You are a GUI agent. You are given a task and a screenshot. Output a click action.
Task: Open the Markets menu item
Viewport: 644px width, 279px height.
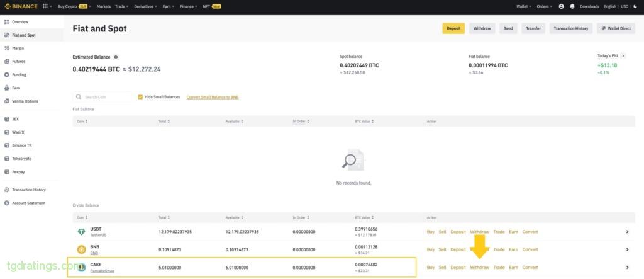coord(104,6)
